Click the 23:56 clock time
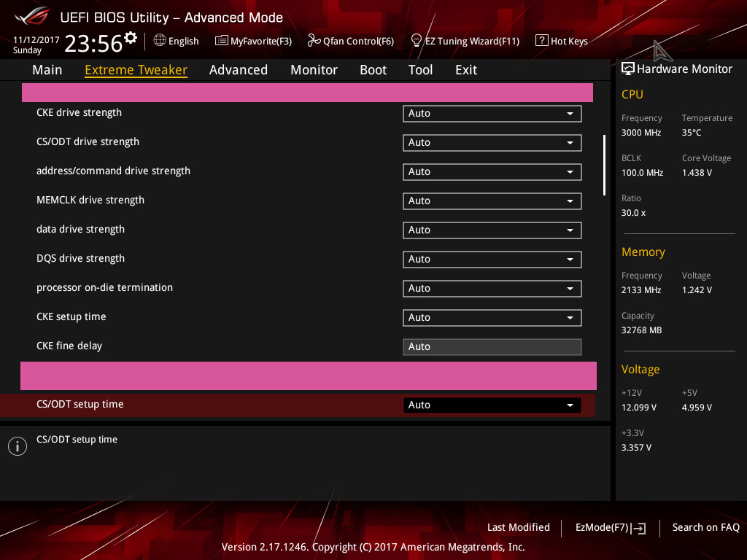The width and height of the screenshot is (747, 560). coord(93,43)
